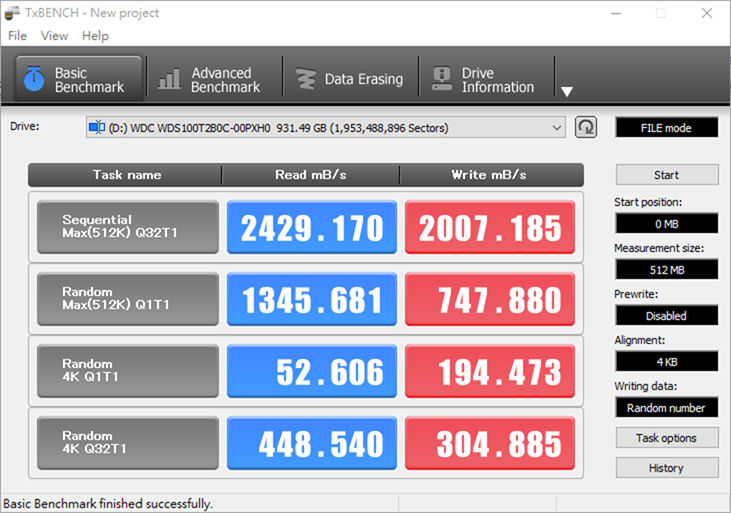Click the Start position 0 MB field
The width and height of the screenshot is (731, 513).
pyautogui.click(x=666, y=223)
